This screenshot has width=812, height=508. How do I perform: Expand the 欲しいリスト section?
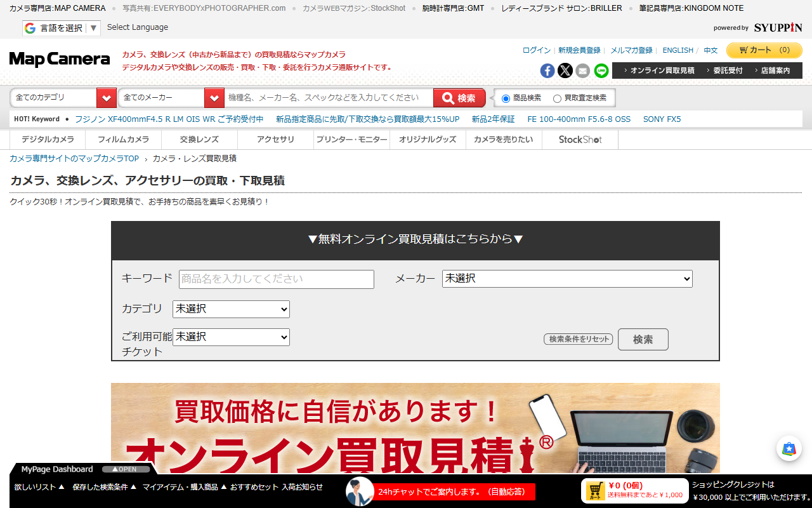click(39, 487)
